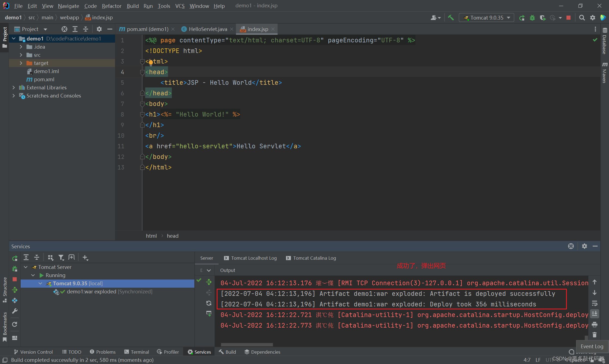Collapse the Tomcat Server node in Services
This screenshot has width=609, height=364.
coord(26,267)
